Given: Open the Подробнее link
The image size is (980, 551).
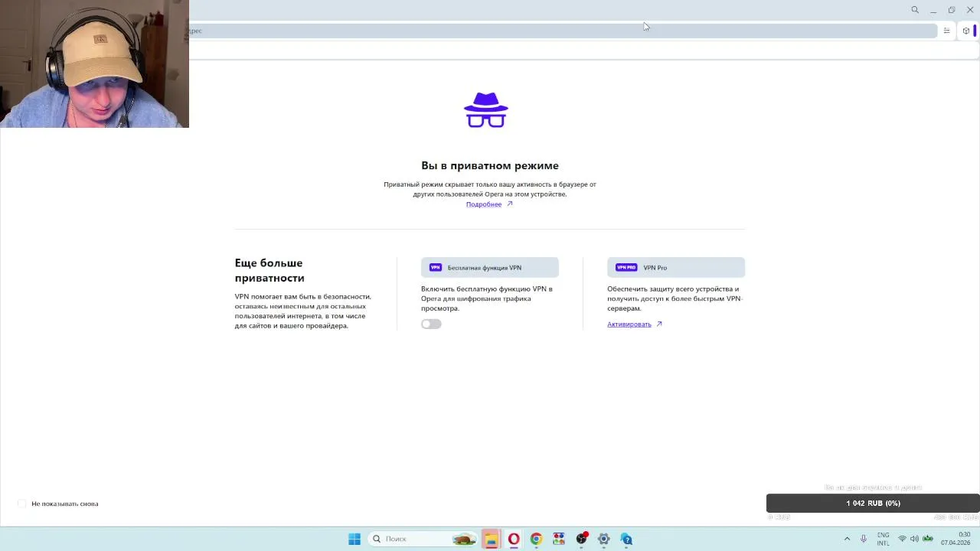Looking at the screenshot, I should (484, 204).
